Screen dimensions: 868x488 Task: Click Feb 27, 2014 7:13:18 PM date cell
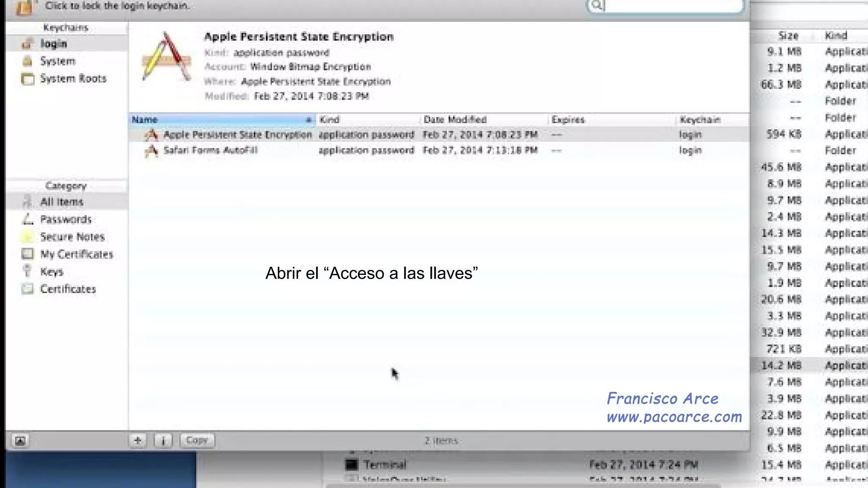(480, 150)
